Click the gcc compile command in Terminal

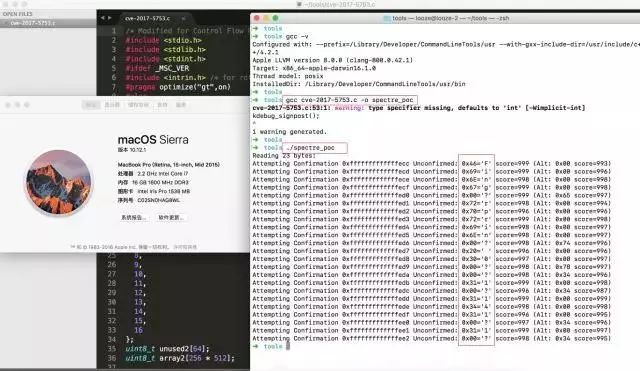[349, 100]
